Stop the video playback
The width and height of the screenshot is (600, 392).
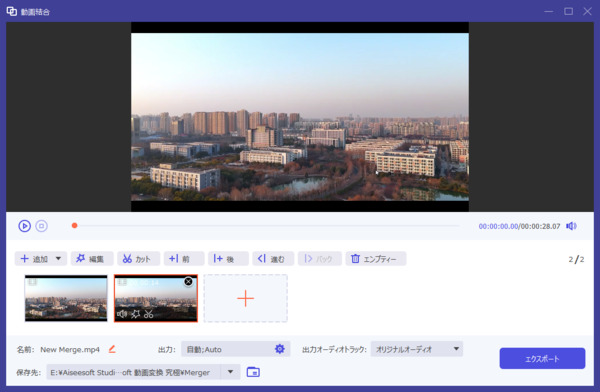(x=41, y=226)
